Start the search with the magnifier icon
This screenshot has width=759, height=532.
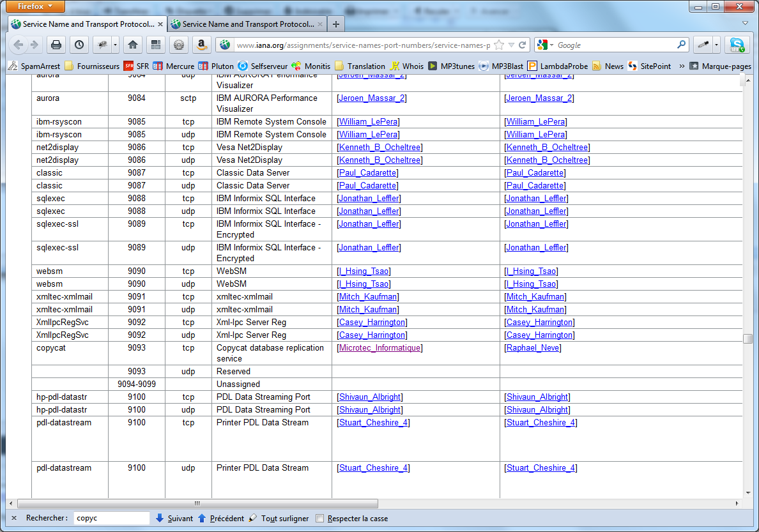pyautogui.click(x=682, y=45)
